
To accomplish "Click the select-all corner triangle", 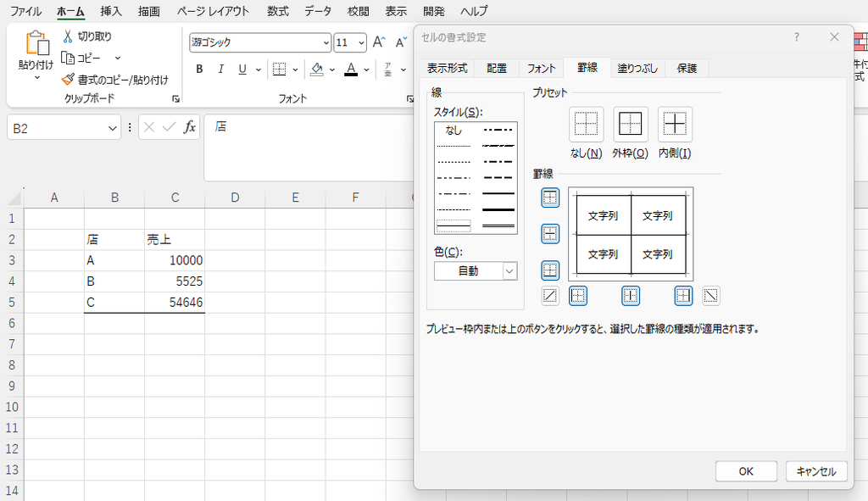I will point(14,198).
